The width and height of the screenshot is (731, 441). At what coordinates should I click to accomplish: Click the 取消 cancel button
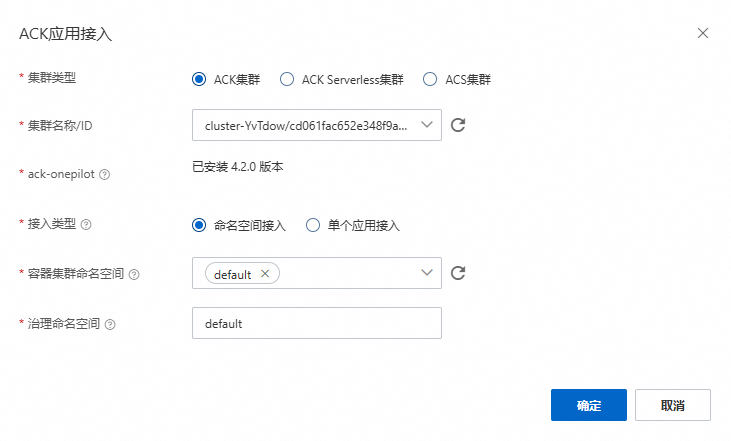pyautogui.click(x=672, y=405)
